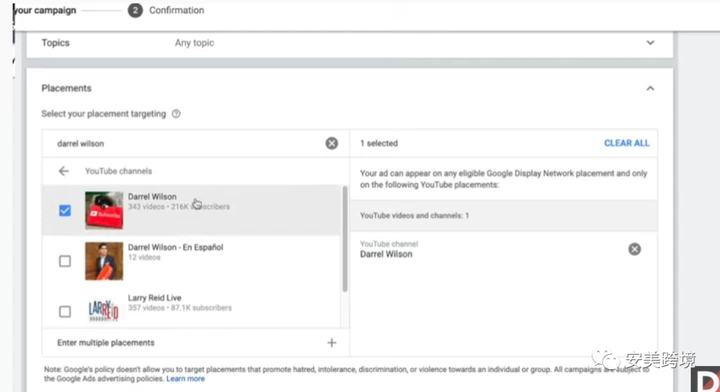Click '357 videos • 87.1K subscribers' text
This screenshot has width=720, height=392.
coord(180,308)
